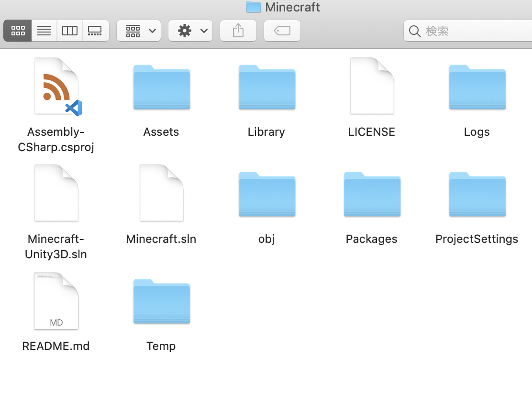Select the LICENSE file icon
This screenshot has height=415, width=532.
click(x=372, y=86)
